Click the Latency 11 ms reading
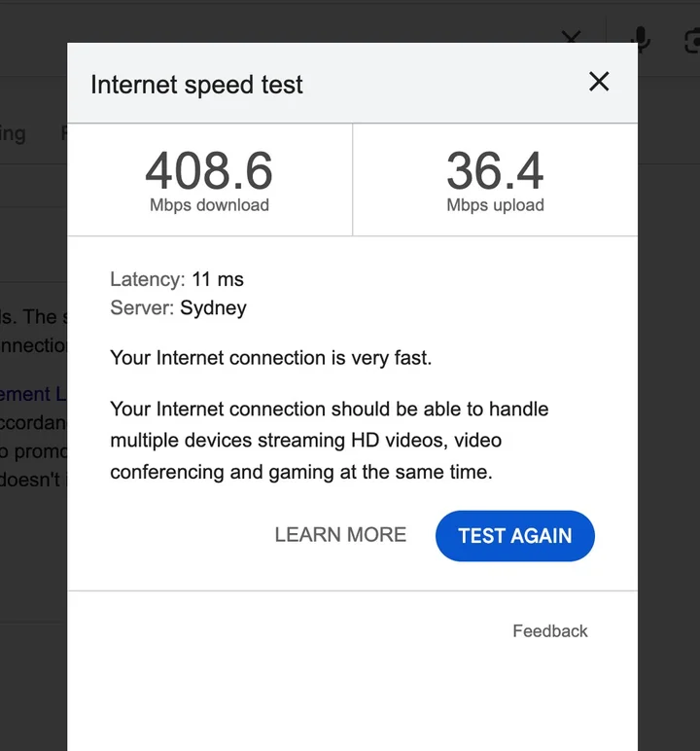Image resolution: width=700 pixels, height=751 pixels. pos(177,279)
